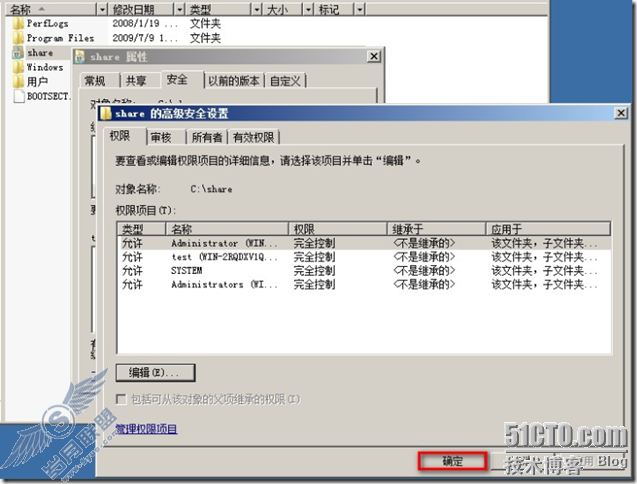Click date 2009/7/9 of Program Files row
The image size is (637, 484).
pyautogui.click(x=145, y=38)
